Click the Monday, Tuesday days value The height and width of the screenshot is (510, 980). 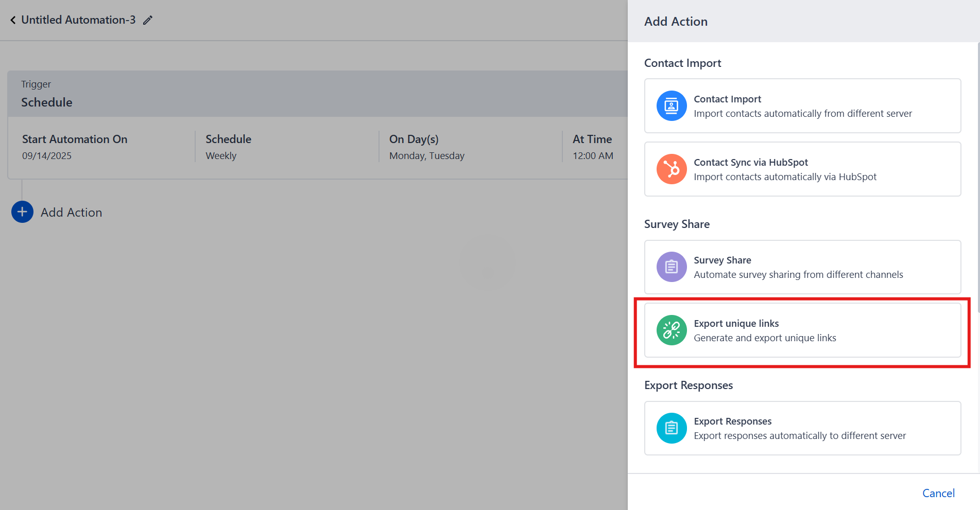click(x=426, y=156)
